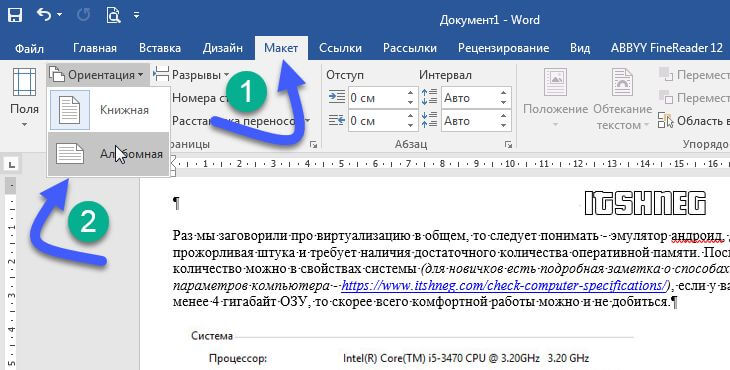
Task: Open the Файл tab
Action: click(29, 48)
